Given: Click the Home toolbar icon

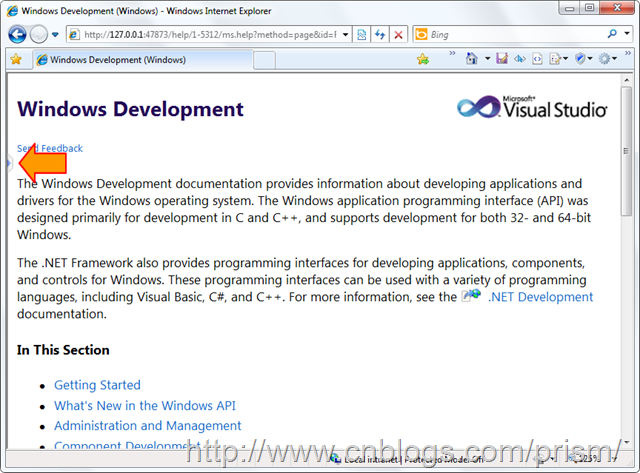Looking at the screenshot, I should (472, 59).
